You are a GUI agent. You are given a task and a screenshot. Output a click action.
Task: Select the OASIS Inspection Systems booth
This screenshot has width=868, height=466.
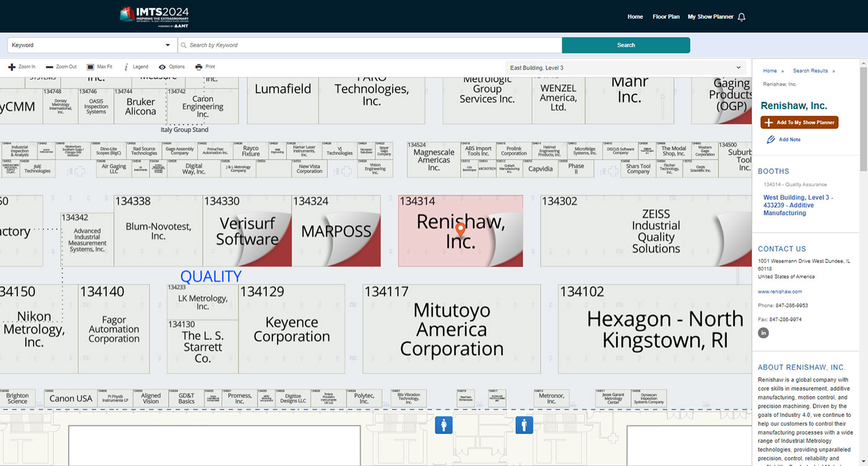click(96, 106)
